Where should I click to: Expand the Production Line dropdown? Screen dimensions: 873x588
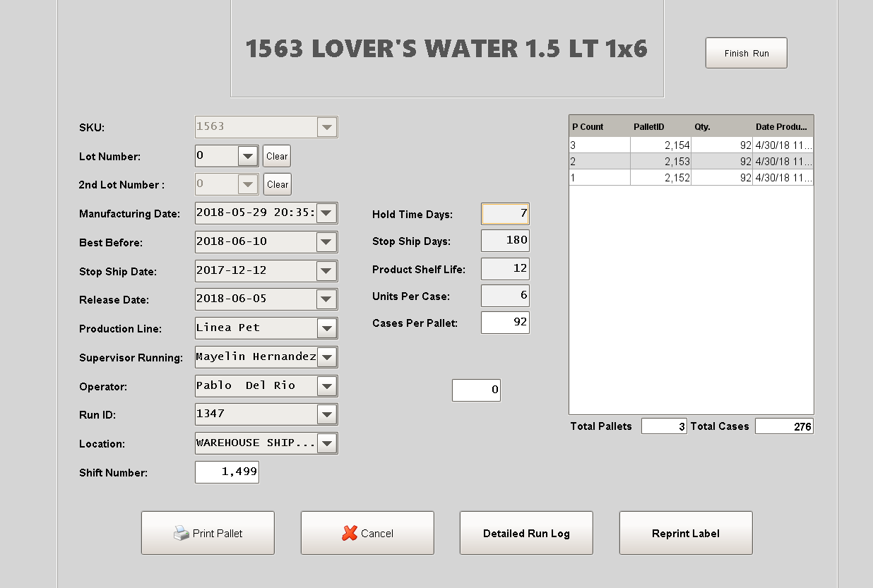coord(326,328)
